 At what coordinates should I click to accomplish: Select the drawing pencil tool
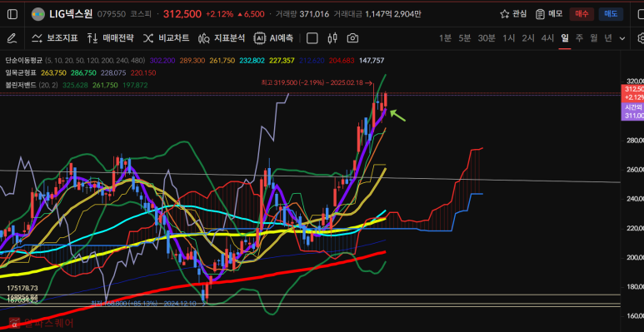12,38
